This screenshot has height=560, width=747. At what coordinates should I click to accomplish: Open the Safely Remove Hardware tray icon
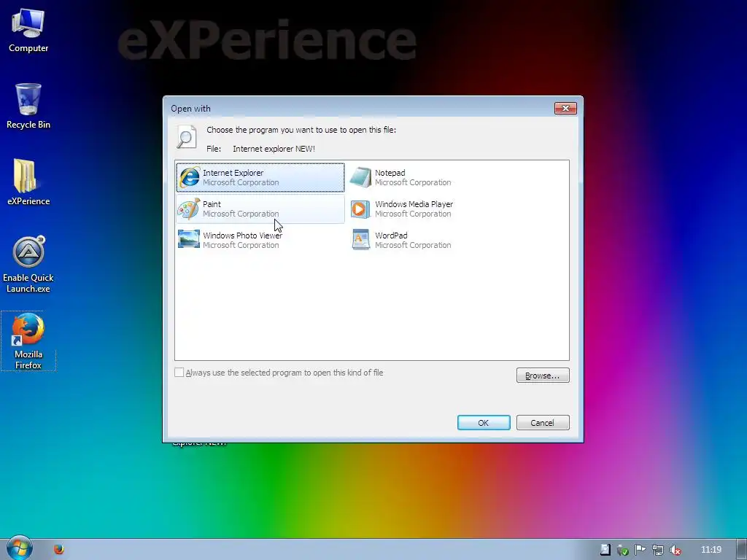pos(622,550)
